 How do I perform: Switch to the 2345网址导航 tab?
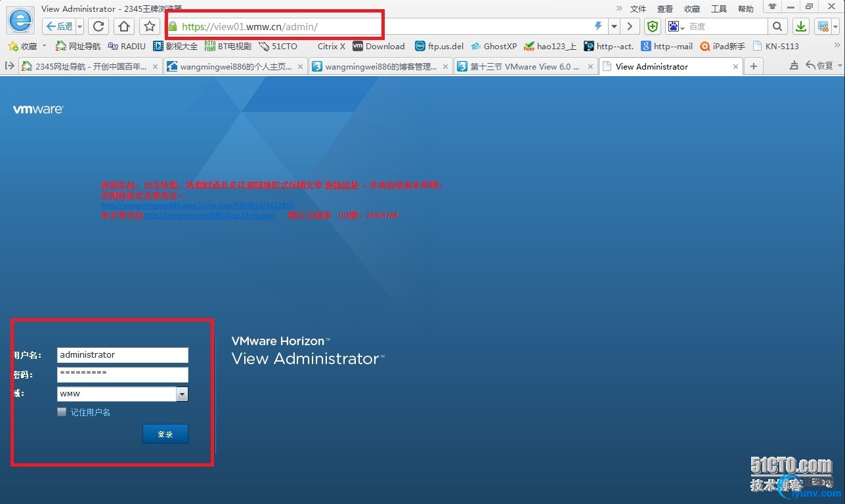click(90, 66)
